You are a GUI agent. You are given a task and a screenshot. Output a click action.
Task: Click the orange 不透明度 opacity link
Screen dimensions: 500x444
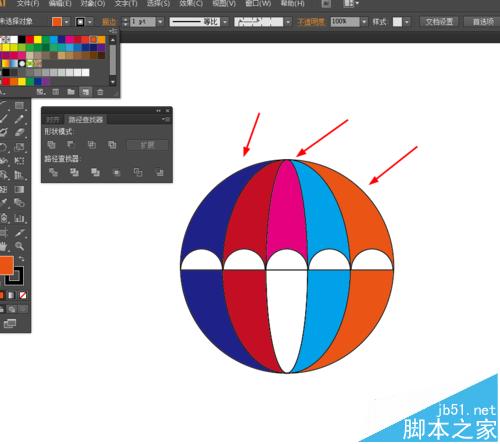311,22
